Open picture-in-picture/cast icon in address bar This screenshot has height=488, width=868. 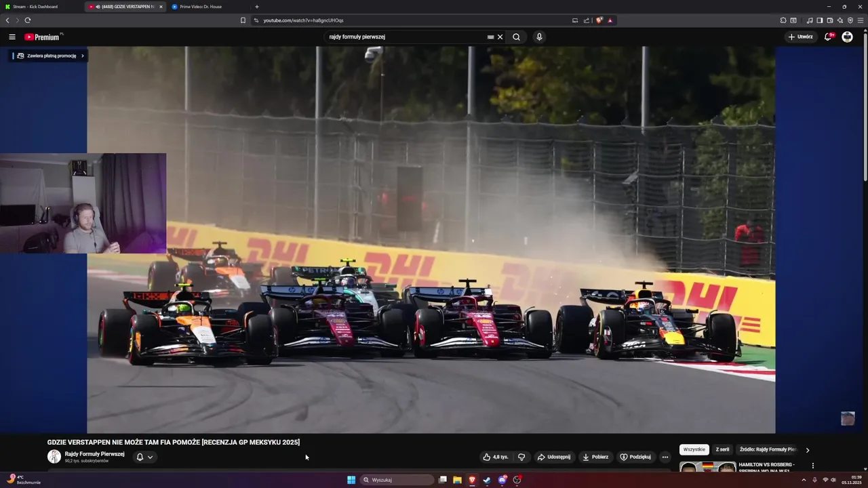click(x=575, y=20)
